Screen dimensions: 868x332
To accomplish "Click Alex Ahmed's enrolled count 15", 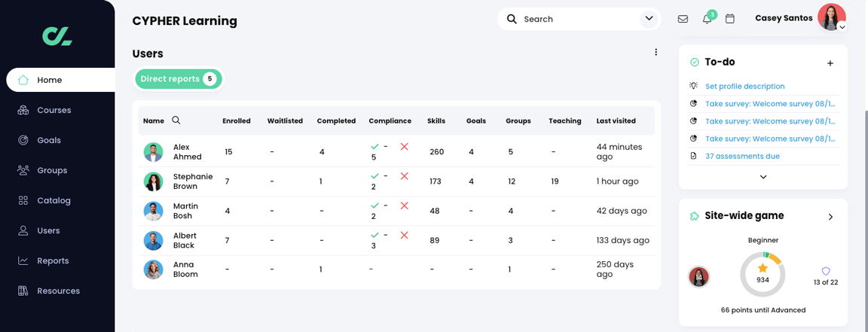I will 228,151.
